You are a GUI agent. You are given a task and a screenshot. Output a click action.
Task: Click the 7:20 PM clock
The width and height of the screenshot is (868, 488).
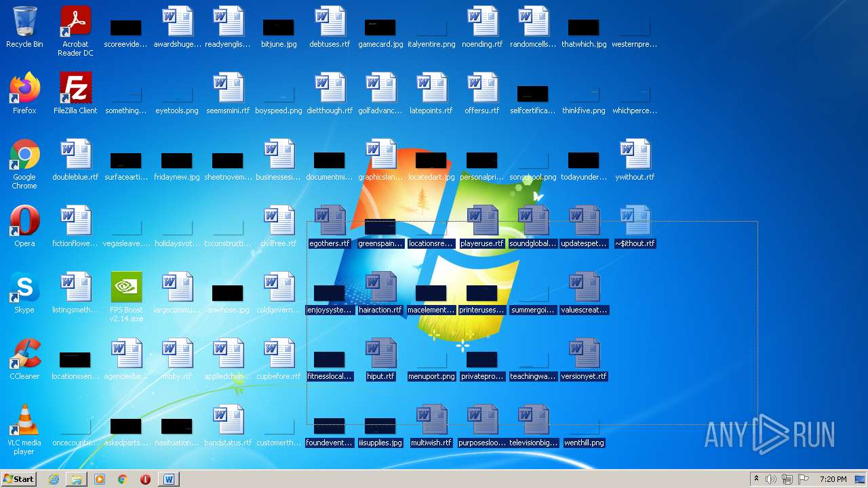click(833, 479)
